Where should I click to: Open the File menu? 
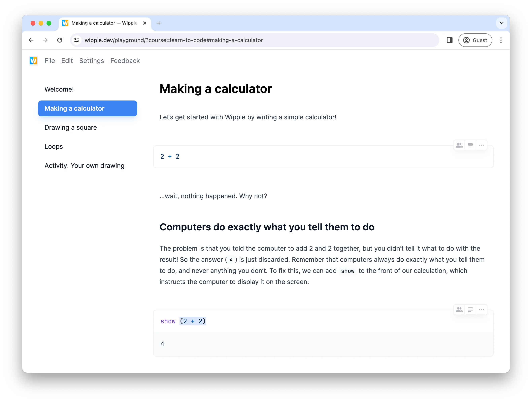click(x=50, y=61)
